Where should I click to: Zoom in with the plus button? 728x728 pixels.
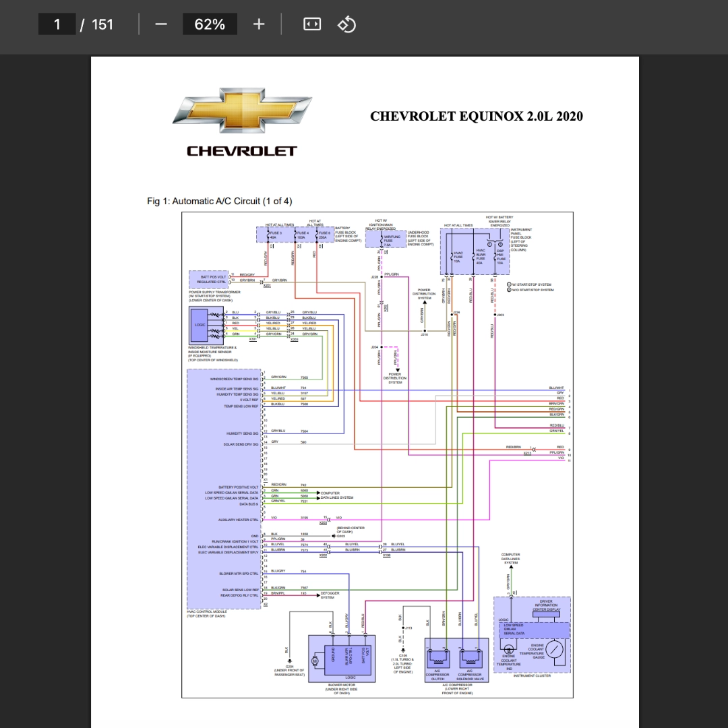[259, 24]
